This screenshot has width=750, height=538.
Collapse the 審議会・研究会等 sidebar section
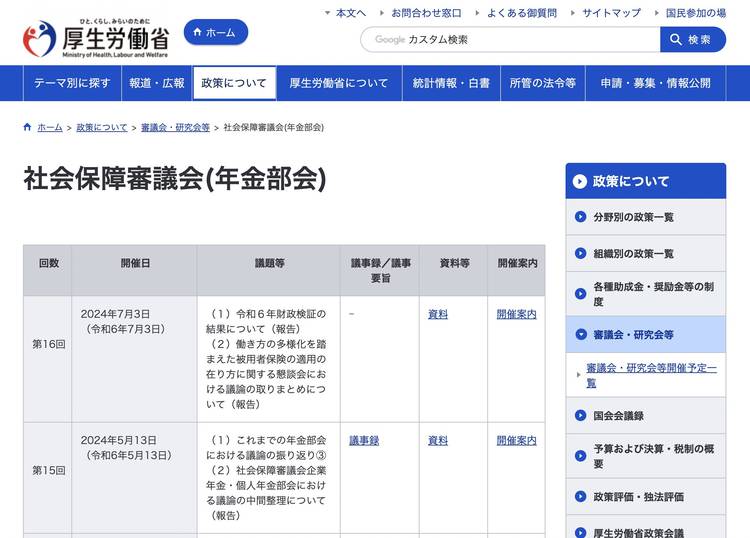tap(581, 335)
